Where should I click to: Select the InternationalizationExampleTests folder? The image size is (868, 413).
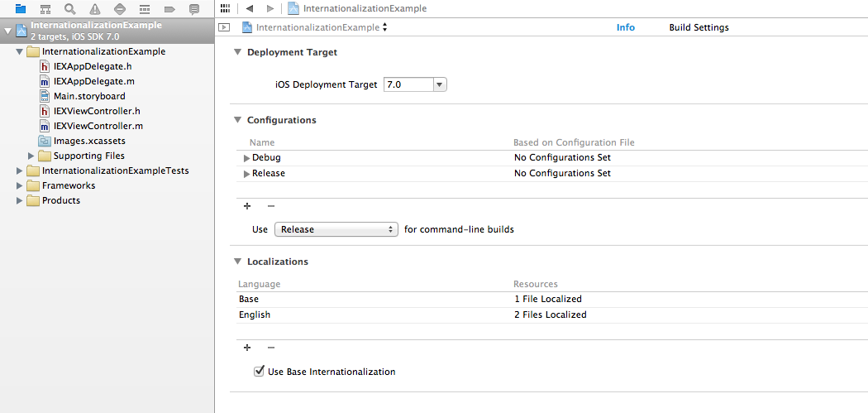click(x=108, y=170)
